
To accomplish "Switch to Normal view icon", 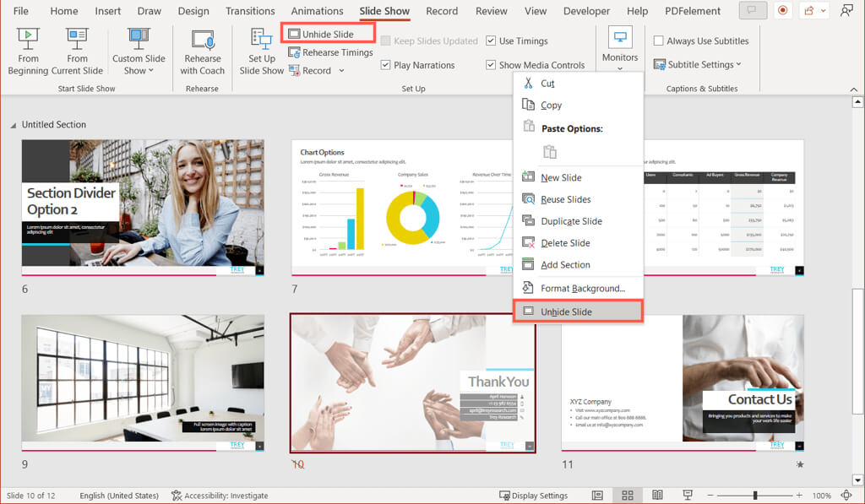I will coord(597,496).
